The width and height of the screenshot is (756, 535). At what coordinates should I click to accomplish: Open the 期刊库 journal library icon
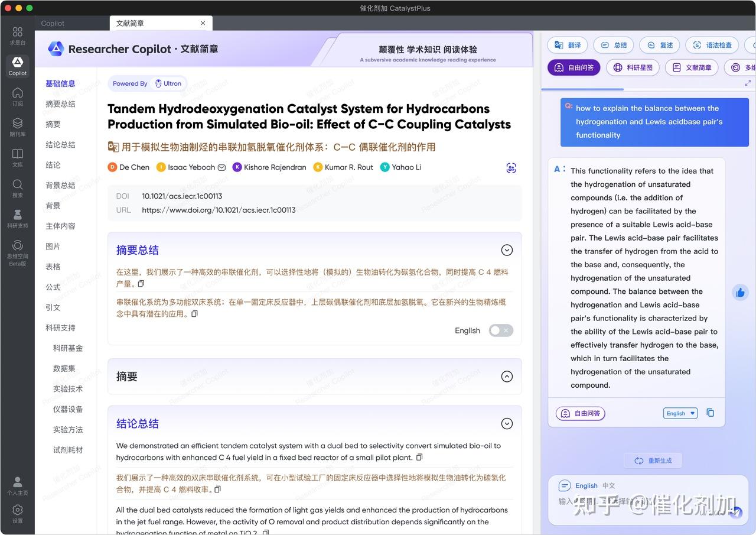coord(17,127)
